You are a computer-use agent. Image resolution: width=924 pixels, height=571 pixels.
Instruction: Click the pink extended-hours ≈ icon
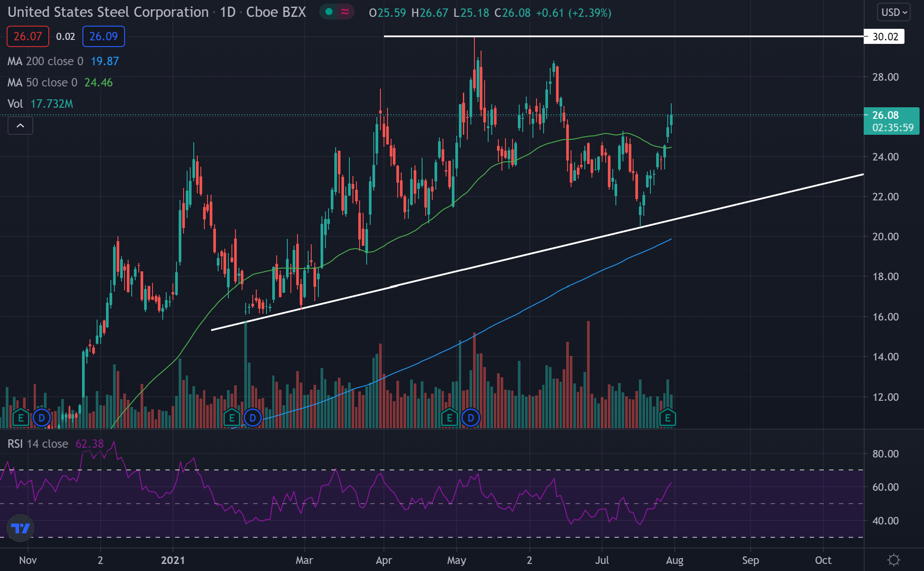[345, 12]
